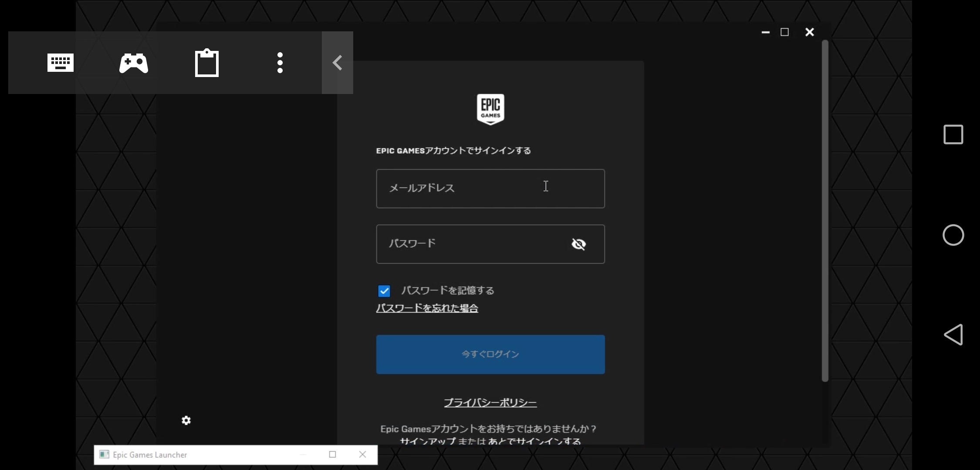Open プライバシーポリシー link
The height and width of the screenshot is (470, 980).
(490, 403)
